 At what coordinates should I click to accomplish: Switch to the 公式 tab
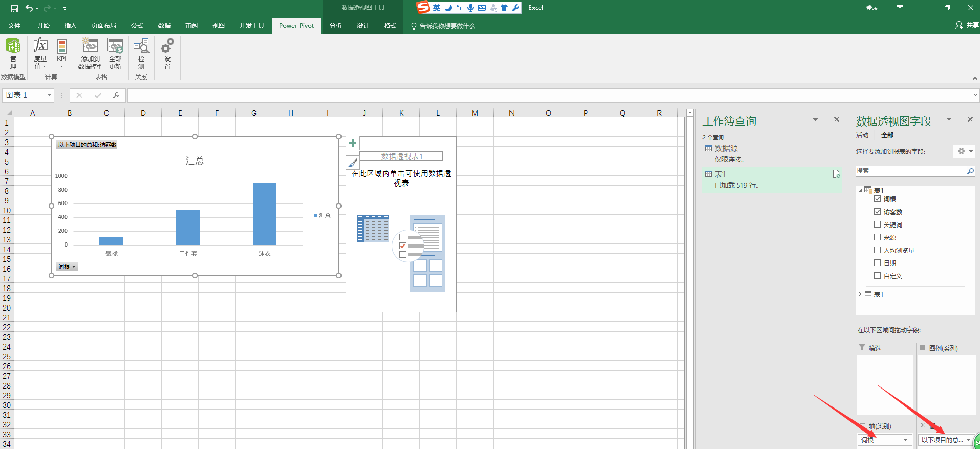pos(137,26)
